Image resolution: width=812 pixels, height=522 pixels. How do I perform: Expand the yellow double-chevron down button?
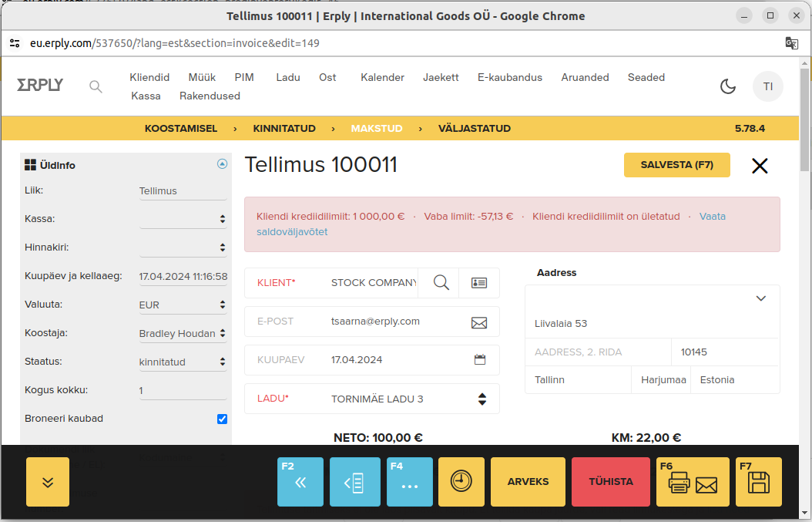(x=48, y=482)
